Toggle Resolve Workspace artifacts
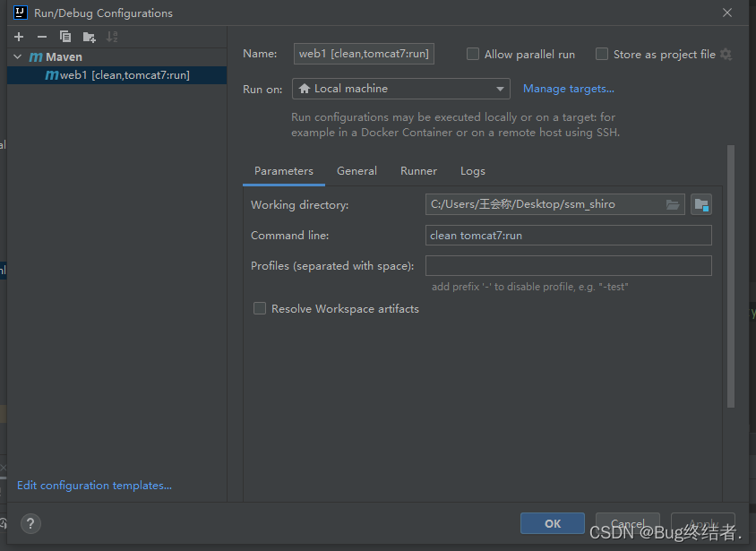This screenshot has height=551, width=756. [260, 308]
